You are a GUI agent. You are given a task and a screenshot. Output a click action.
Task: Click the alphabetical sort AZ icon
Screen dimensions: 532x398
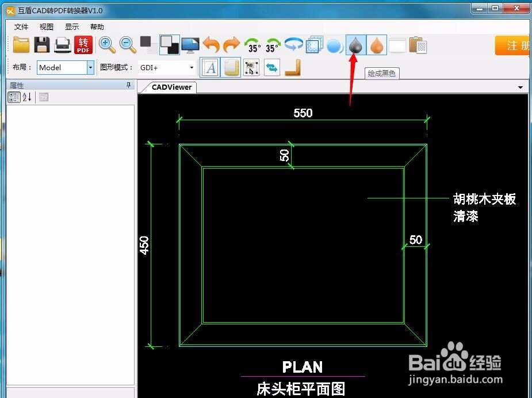(27, 97)
